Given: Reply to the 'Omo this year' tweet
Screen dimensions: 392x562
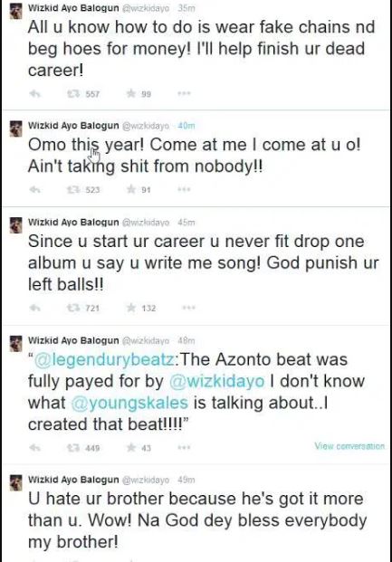Looking at the screenshot, I should coord(34,190).
